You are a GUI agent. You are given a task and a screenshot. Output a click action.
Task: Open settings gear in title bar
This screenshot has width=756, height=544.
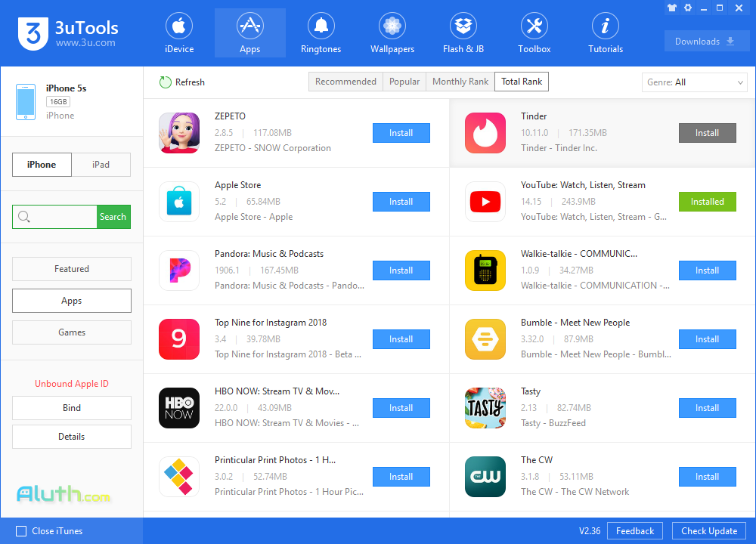pos(688,8)
